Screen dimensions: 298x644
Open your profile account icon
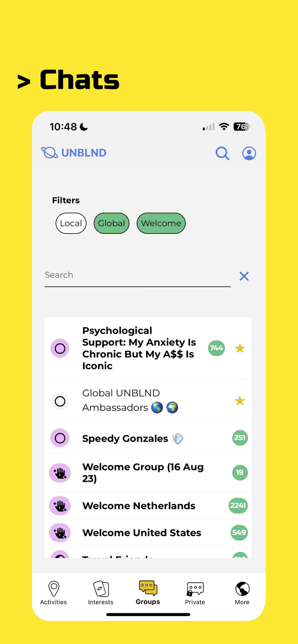coord(249,153)
